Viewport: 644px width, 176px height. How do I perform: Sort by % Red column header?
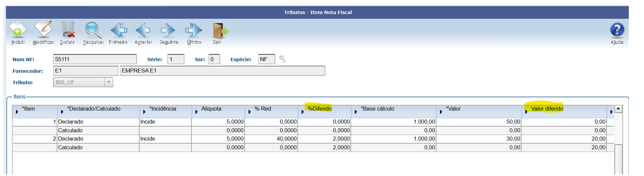click(272, 111)
